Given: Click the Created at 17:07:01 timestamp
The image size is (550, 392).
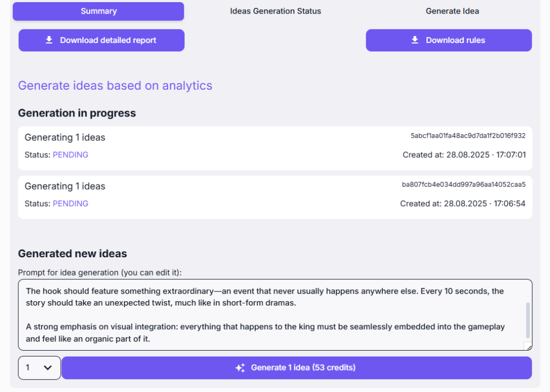Looking at the screenshot, I should point(464,155).
